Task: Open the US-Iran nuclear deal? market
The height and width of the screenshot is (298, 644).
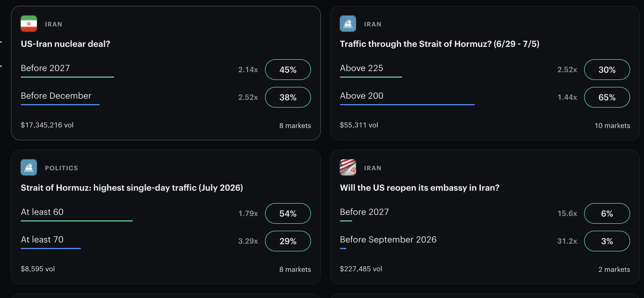Action: [x=65, y=44]
